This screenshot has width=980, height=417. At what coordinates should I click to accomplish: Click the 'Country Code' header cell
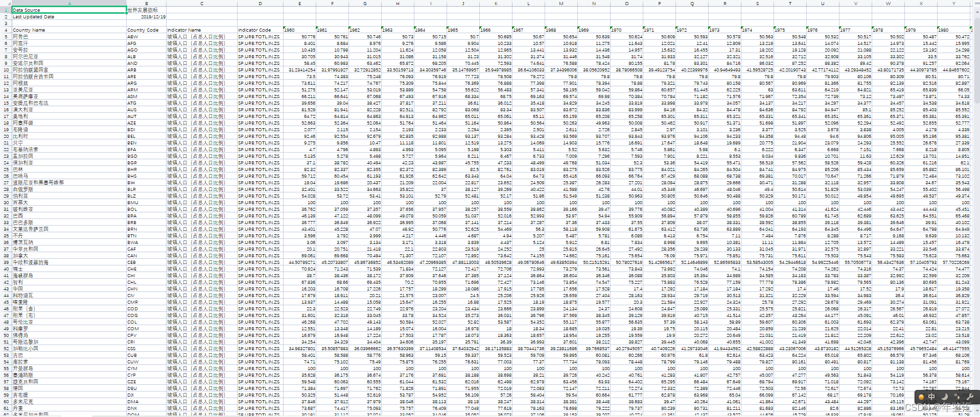click(146, 30)
